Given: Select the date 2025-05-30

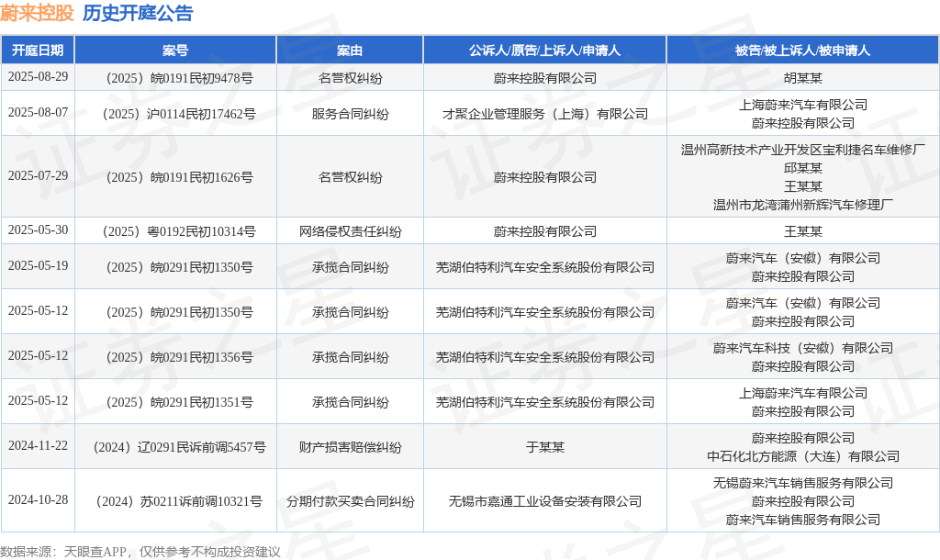Looking at the screenshot, I should click(x=38, y=230).
